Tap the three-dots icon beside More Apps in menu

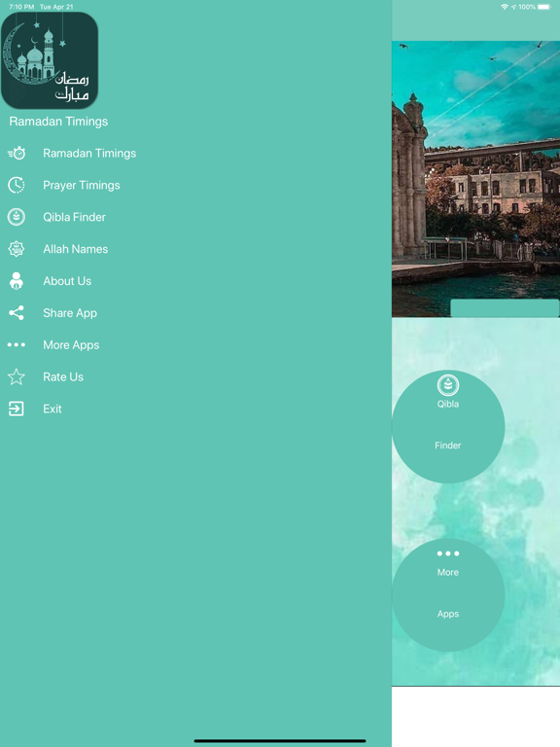(x=17, y=345)
